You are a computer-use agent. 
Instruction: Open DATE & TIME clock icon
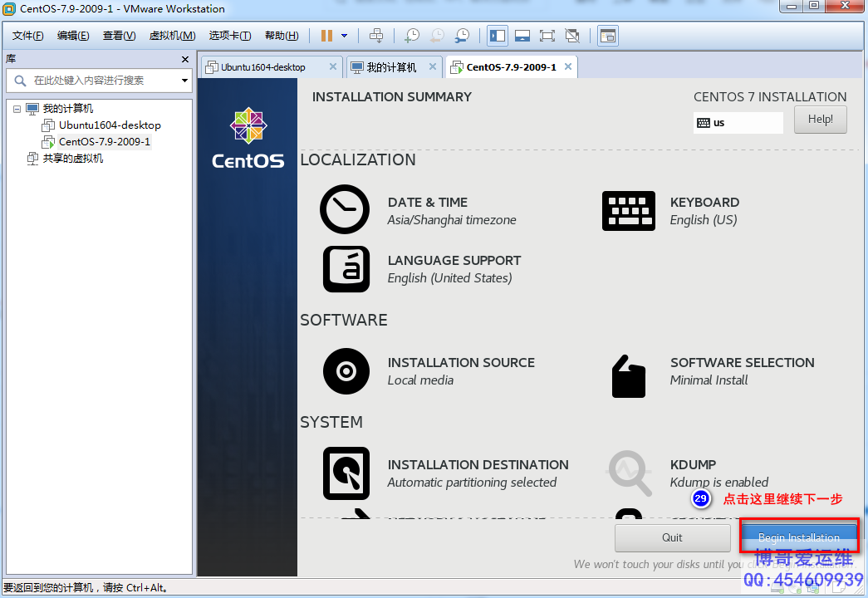point(344,210)
